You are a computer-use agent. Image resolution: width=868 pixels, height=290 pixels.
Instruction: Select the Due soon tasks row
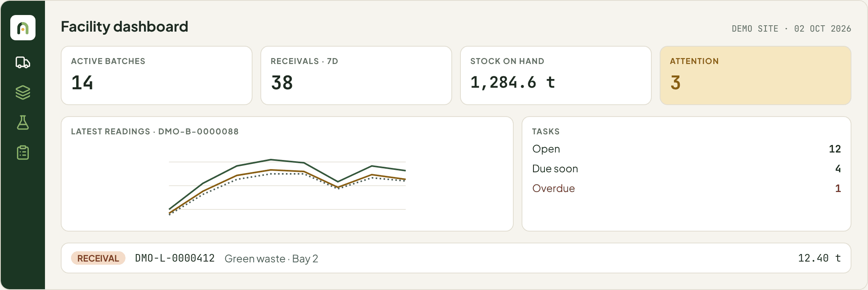point(687,169)
